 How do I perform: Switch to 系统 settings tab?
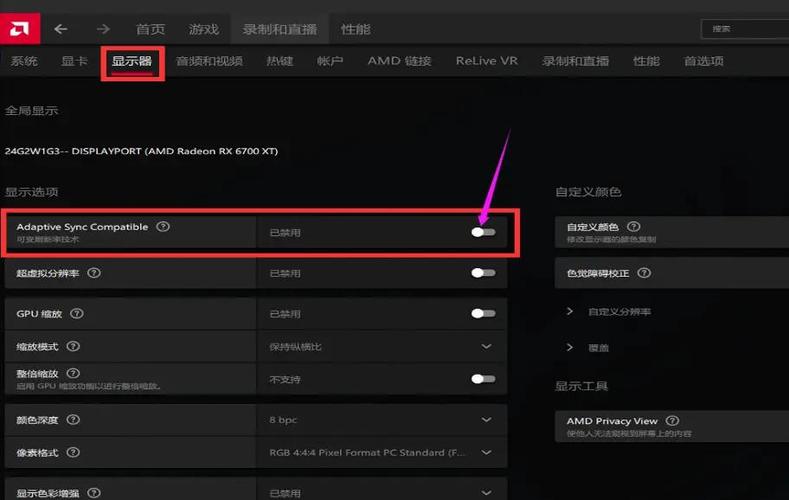24,61
